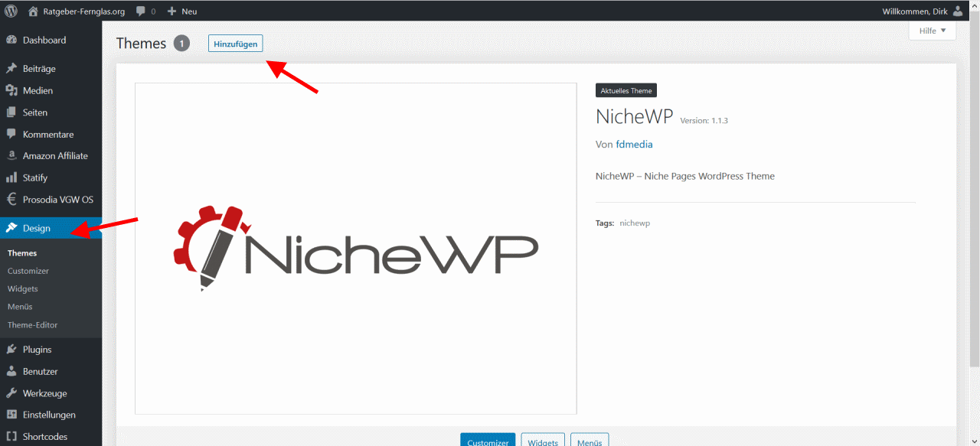The height and width of the screenshot is (446, 980).
Task: Click the Kommentare speech bubble icon
Action: pyautogui.click(x=11, y=134)
